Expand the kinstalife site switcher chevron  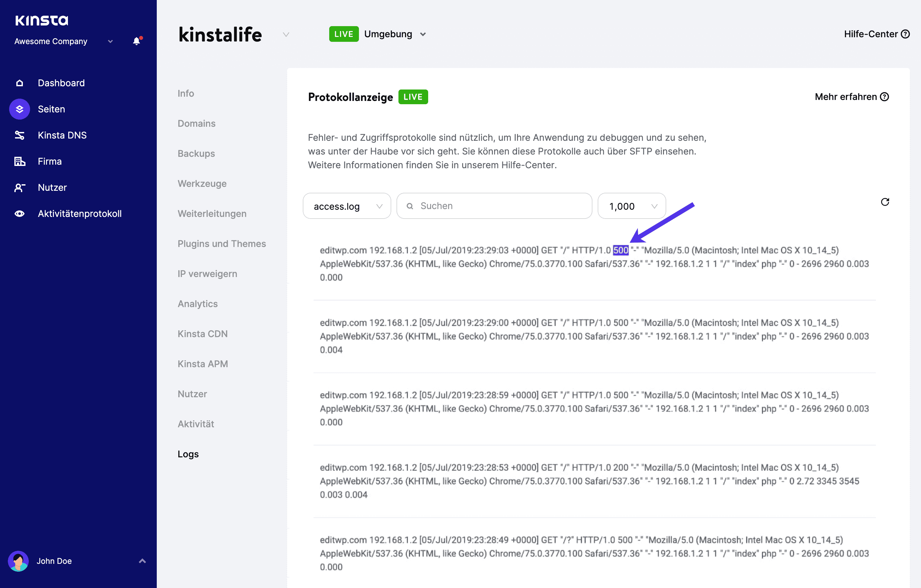coord(286,34)
